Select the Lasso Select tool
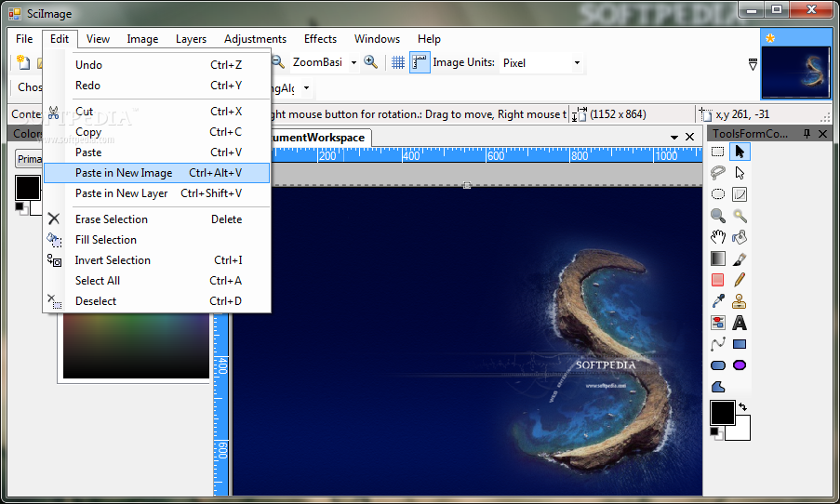This screenshot has width=840, height=504. (x=718, y=173)
